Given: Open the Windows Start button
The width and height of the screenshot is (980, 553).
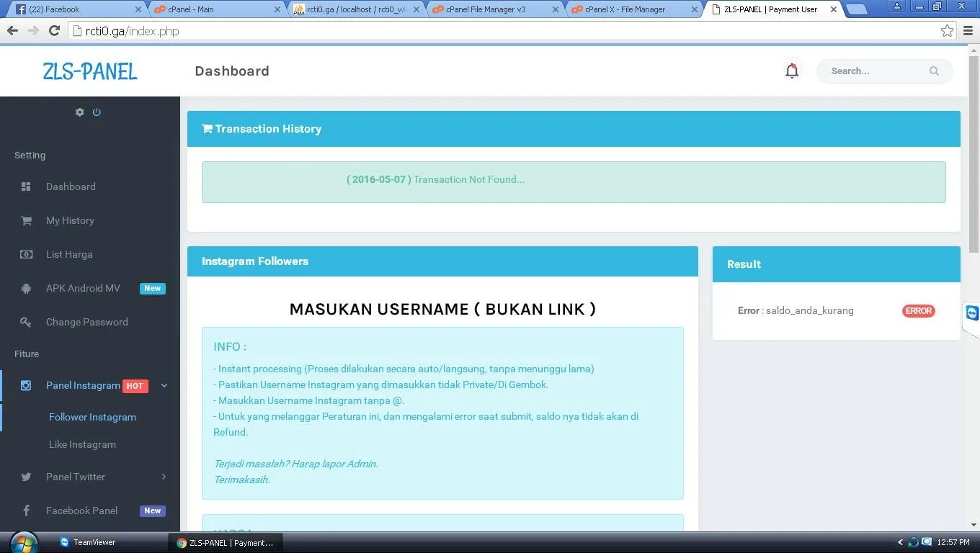Looking at the screenshot, I should tap(23, 542).
